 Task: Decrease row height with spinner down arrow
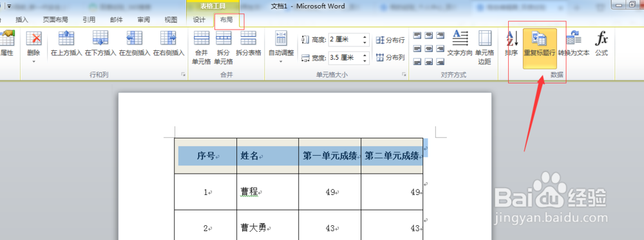coord(365,42)
